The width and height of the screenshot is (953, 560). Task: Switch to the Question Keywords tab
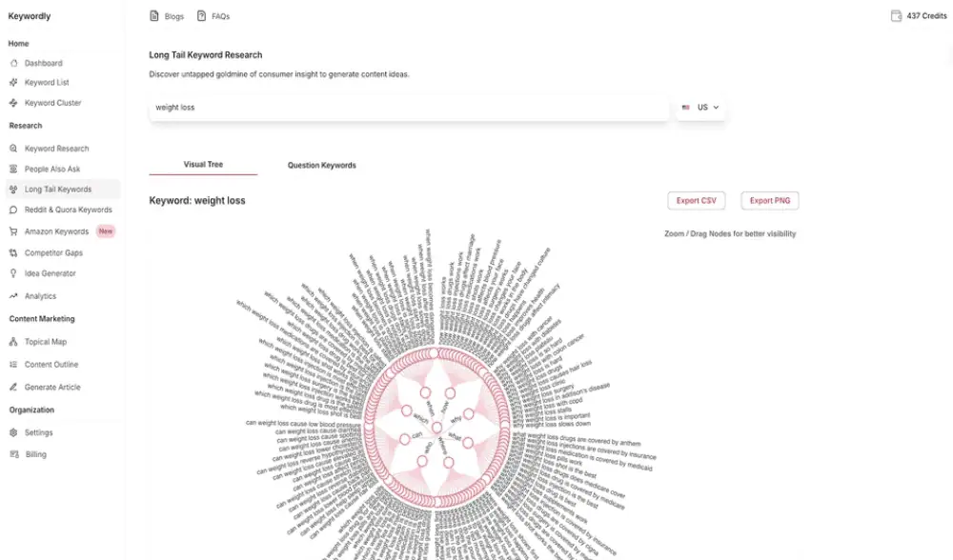click(322, 166)
